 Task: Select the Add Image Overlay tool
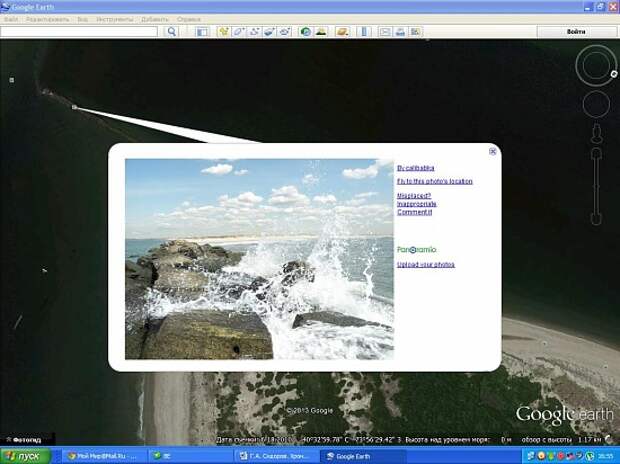tap(269, 32)
